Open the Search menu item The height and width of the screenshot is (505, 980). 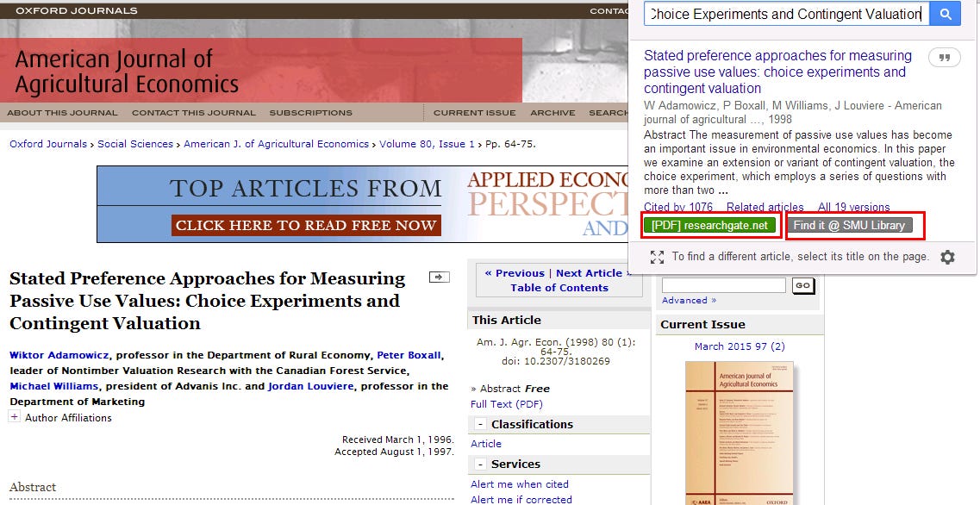pyautogui.click(x=609, y=113)
